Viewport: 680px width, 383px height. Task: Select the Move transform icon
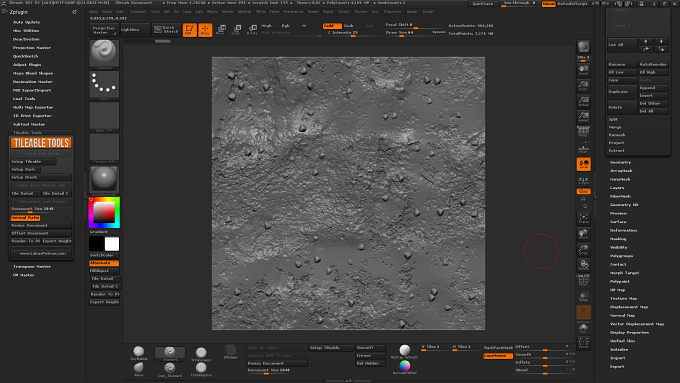221,29
